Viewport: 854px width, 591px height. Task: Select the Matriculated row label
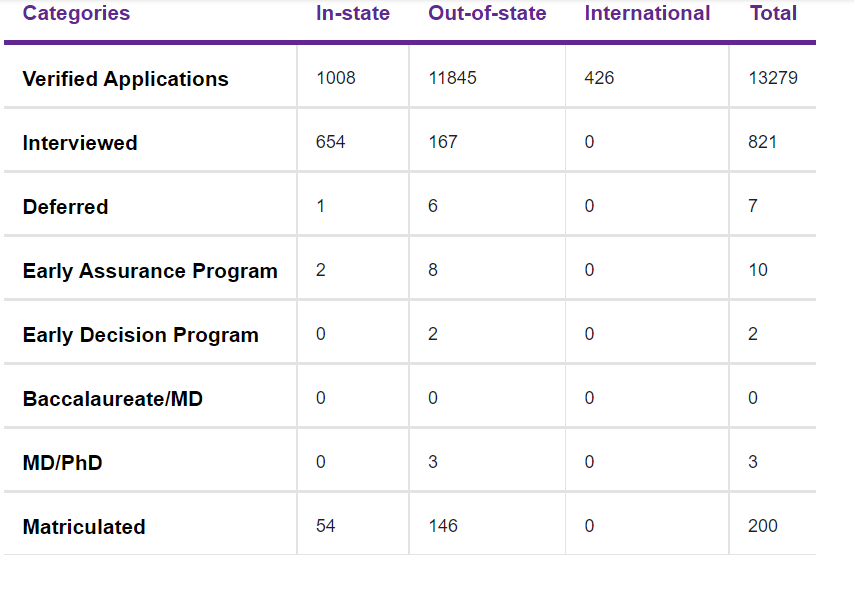[x=84, y=527]
